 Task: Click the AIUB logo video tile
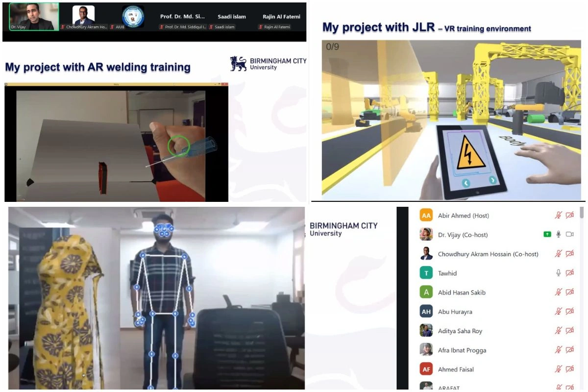tap(133, 17)
